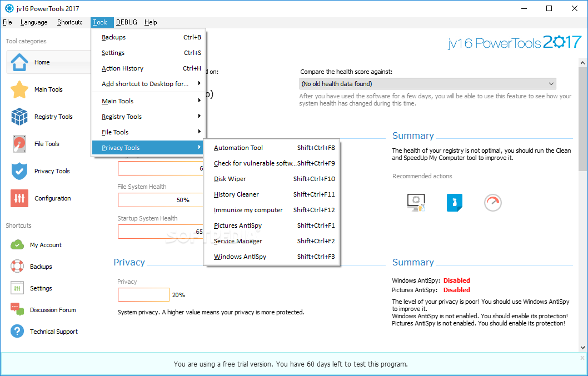Open the Home category icon
588x376 pixels.
click(x=19, y=62)
